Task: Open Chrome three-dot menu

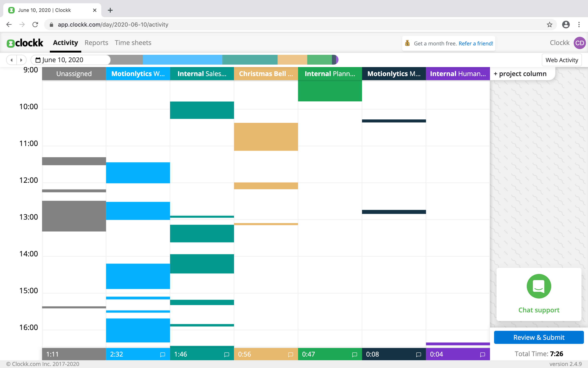Action: pos(579,25)
